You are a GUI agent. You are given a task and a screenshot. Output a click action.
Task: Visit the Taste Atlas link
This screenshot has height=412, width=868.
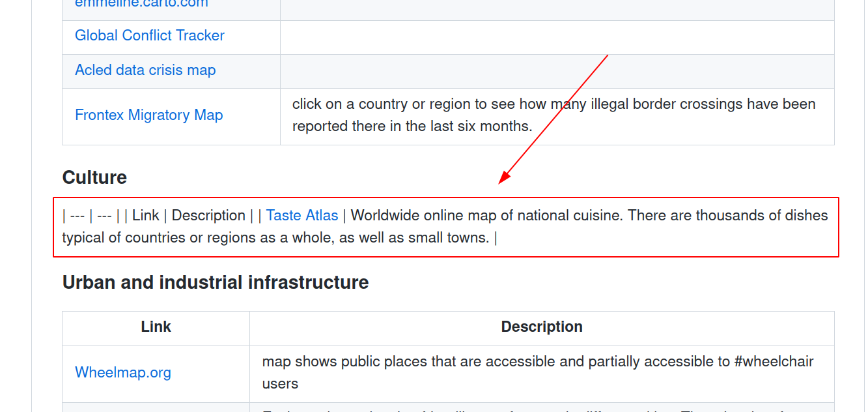(302, 216)
